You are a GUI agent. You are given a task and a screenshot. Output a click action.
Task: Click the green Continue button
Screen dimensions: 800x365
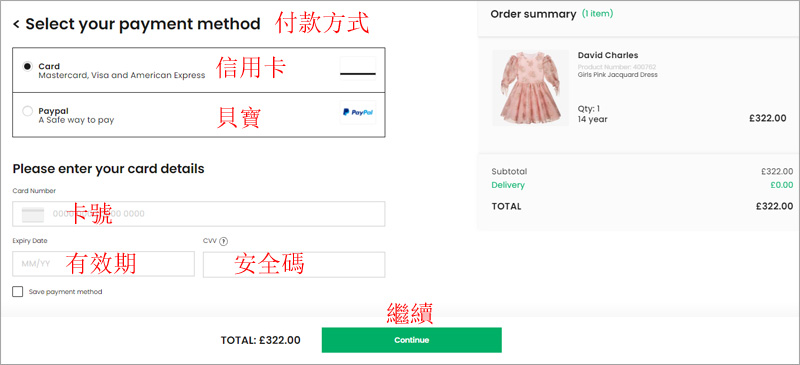tap(411, 340)
